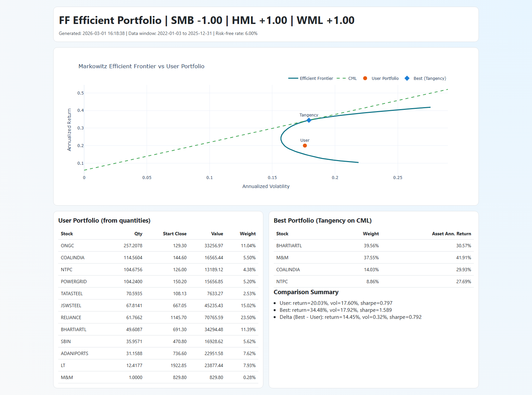
Task: Select NTPC in the Best Portfolio table
Action: [x=282, y=282]
